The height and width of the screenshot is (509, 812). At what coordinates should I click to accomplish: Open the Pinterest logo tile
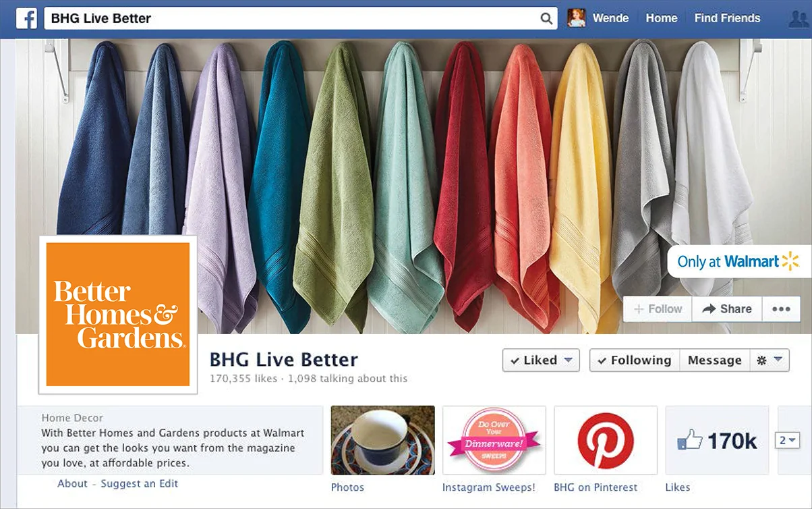tap(605, 440)
